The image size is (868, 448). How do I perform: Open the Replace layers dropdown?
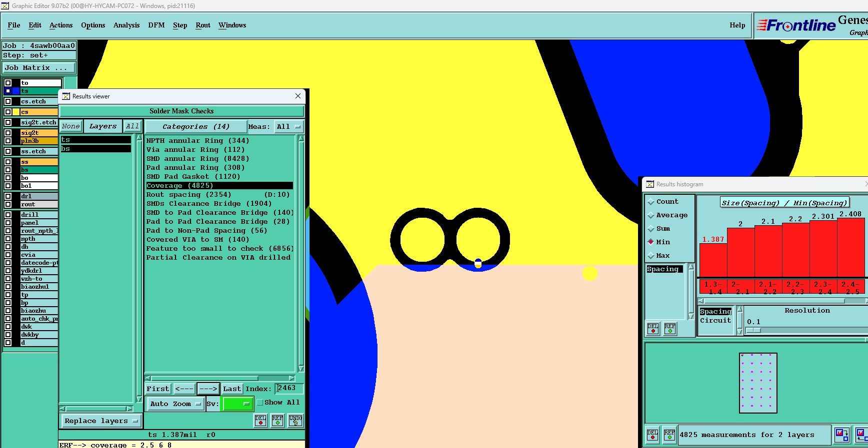[100, 421]
